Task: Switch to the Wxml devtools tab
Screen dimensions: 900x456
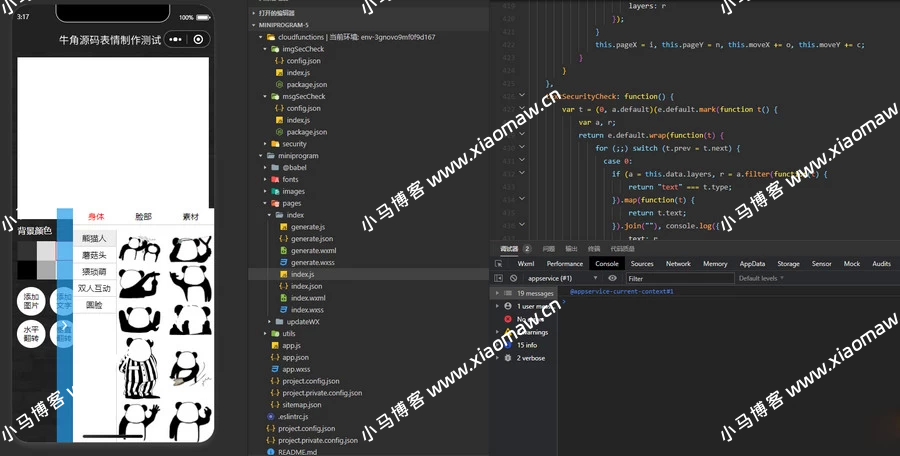Action: [526, 264]
